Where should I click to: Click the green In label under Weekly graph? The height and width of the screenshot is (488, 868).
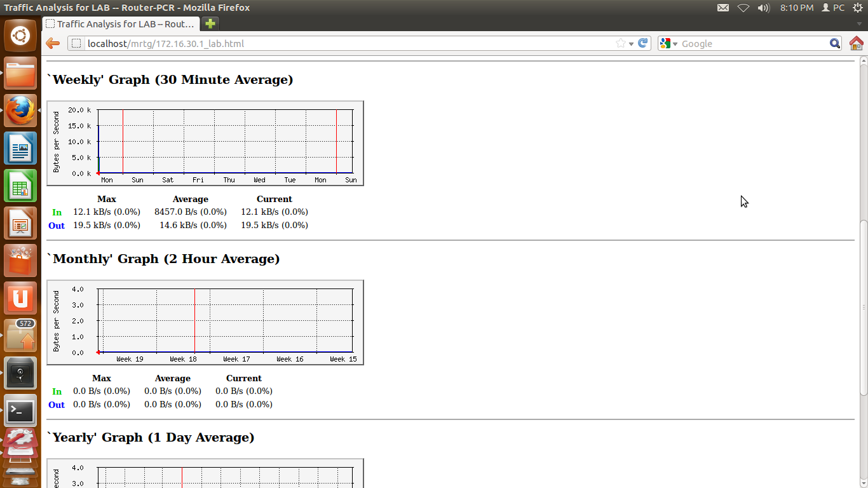pyautogui.click(x=57, y=212)
